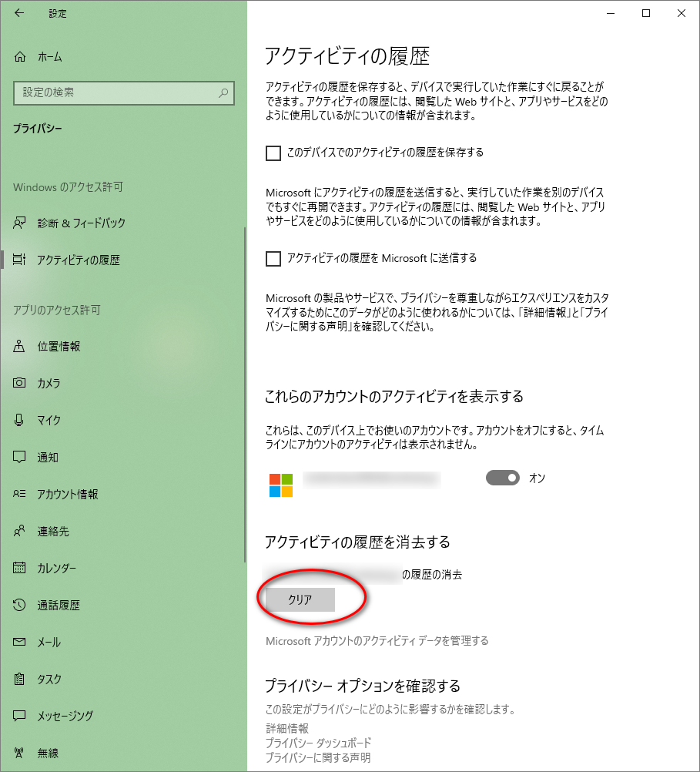Enable このデバイスでのアクティビティの履歴を保存する checkbox

tap(273, 153)
